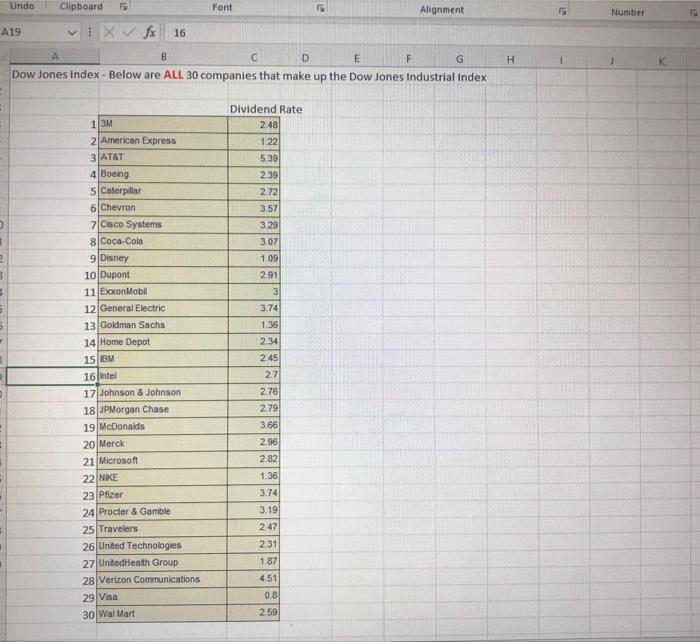
Task: Select column F header
Action: point(408,59)
